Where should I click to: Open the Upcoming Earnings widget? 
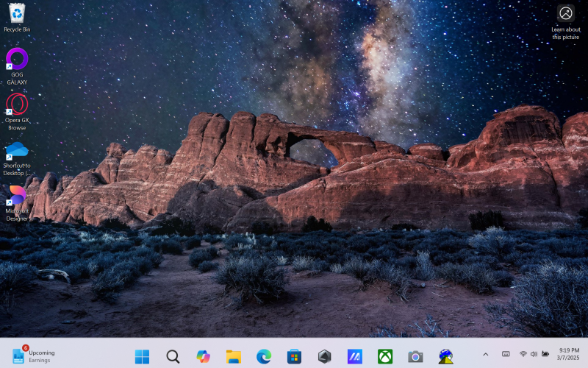click(x=34, y=356)
